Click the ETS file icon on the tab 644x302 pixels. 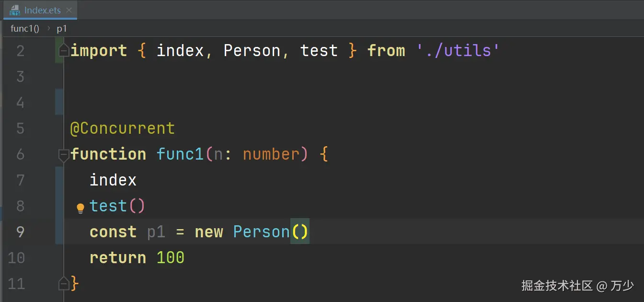[x=15, y=10]
